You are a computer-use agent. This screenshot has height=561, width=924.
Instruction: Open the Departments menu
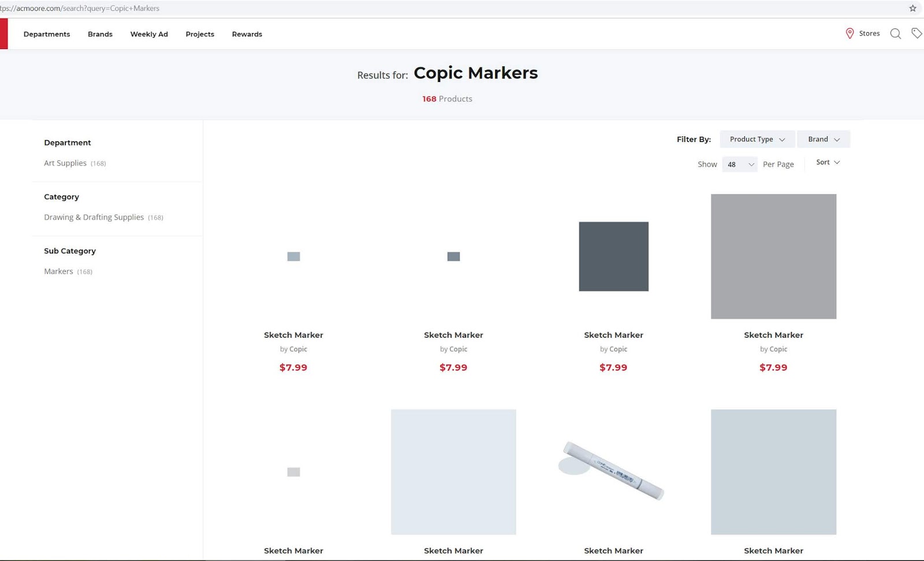tap(47, 34)
